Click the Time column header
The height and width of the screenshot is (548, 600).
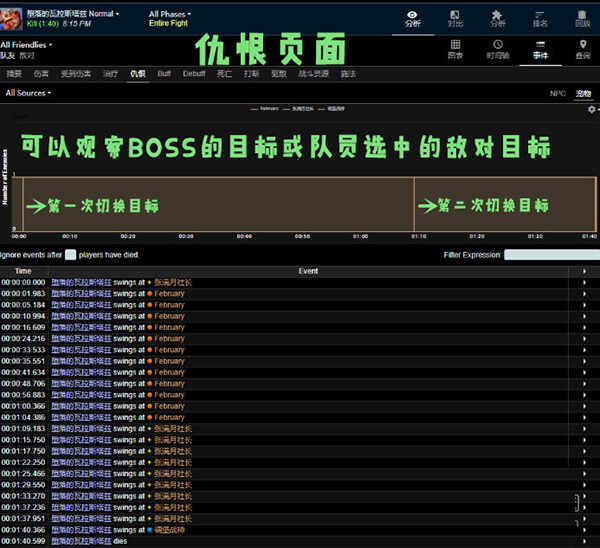[23, 271]
